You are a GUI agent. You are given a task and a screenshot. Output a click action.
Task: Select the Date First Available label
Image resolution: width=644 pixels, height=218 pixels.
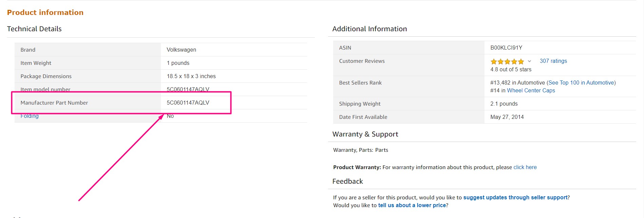[x=363, y=117]
